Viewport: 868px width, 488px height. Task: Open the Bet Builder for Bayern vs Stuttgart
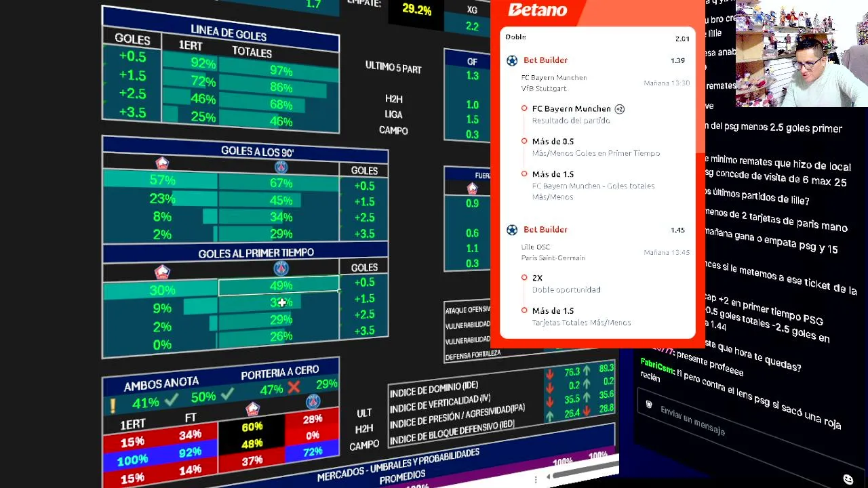(x=545, y=60)
